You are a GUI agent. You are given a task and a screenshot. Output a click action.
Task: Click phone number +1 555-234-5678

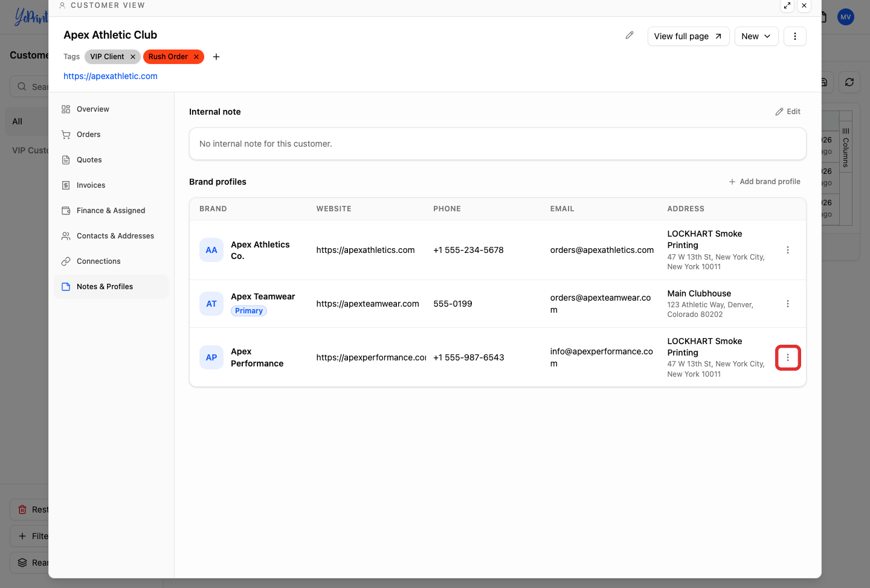[468, 250]
